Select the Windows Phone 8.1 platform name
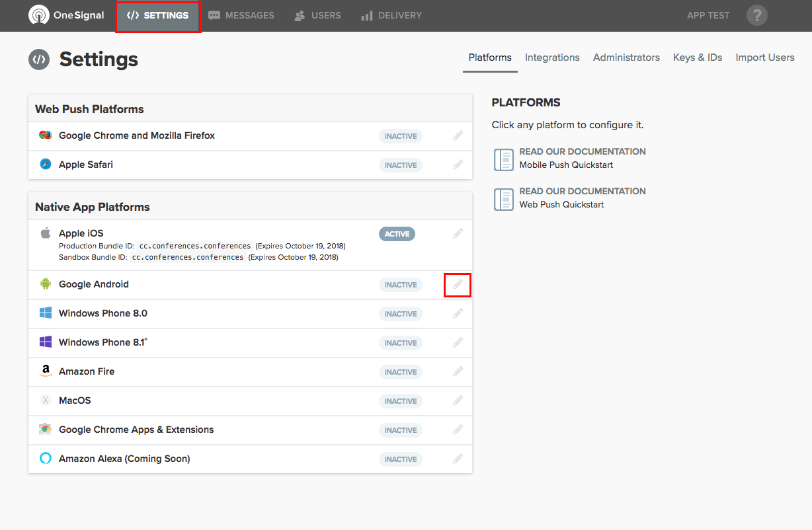 (x=102, y=342)
